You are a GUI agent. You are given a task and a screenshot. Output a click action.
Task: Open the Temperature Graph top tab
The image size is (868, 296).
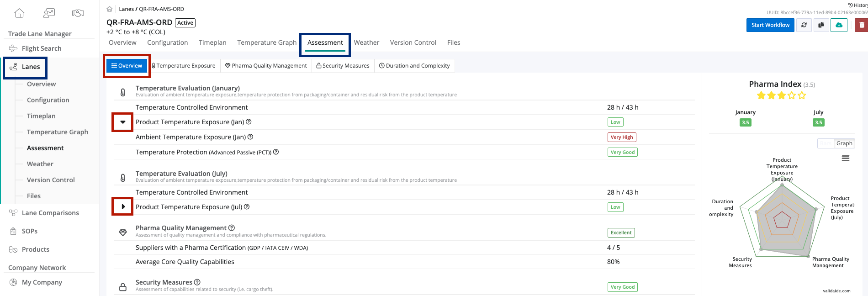pyautogui.click(x=267, y=42)
